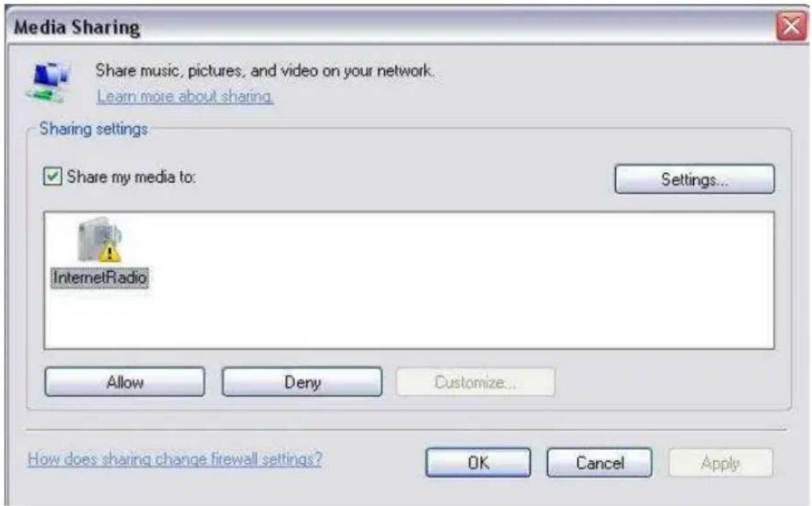This screenshot has height=506, width=812.
Task: Click the greyed-out Customize... button
Action: (475, 382)
